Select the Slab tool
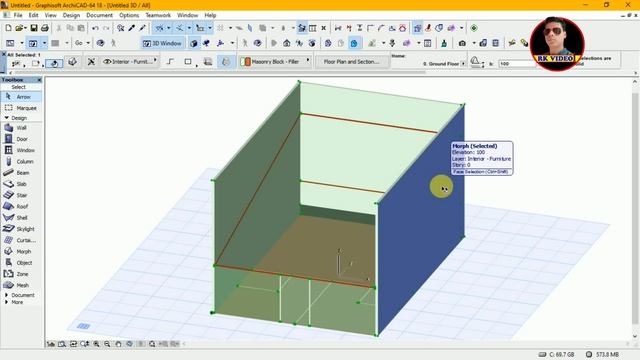640x360 pixels. (21, 184)
